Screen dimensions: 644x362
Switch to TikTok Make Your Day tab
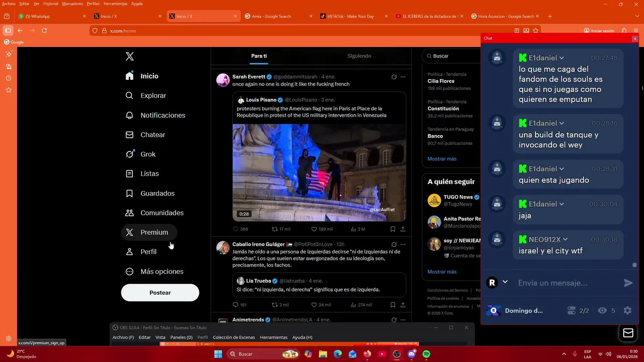(354, 16)
